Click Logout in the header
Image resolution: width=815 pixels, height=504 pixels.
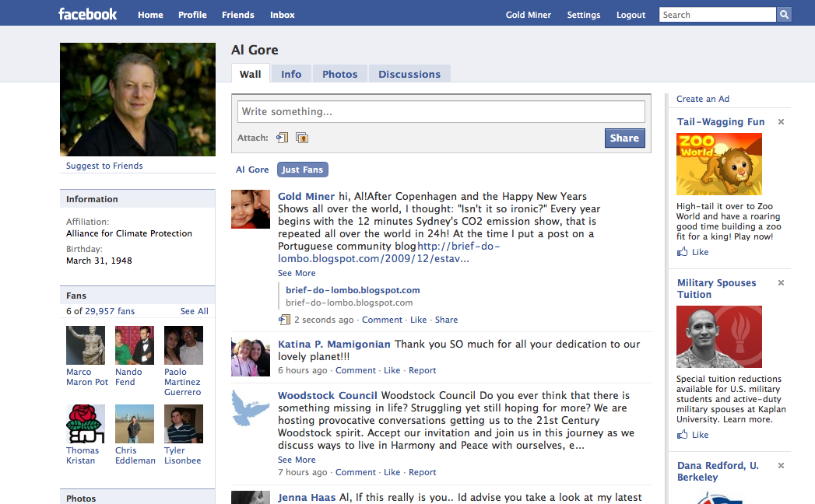[631, 15]
